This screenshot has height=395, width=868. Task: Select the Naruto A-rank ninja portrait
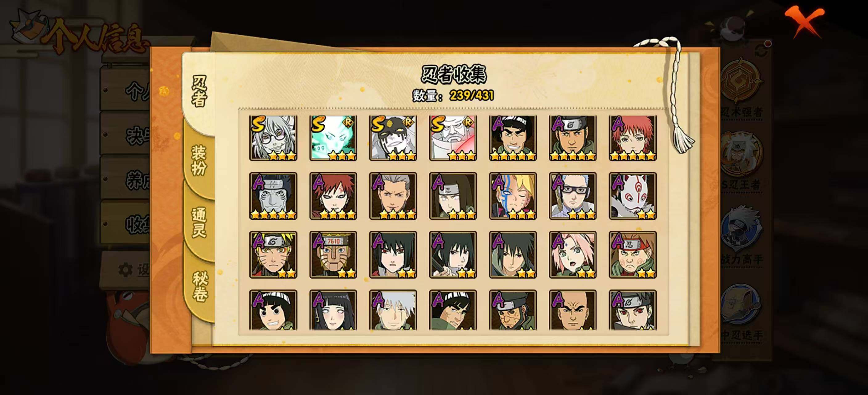click(273, 255)
